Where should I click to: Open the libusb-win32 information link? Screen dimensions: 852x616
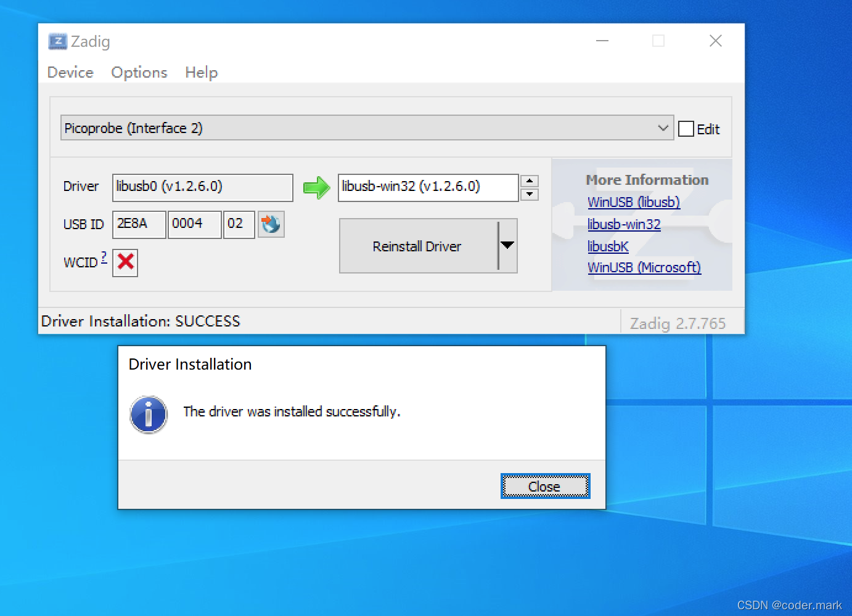(x=624, y=224)
